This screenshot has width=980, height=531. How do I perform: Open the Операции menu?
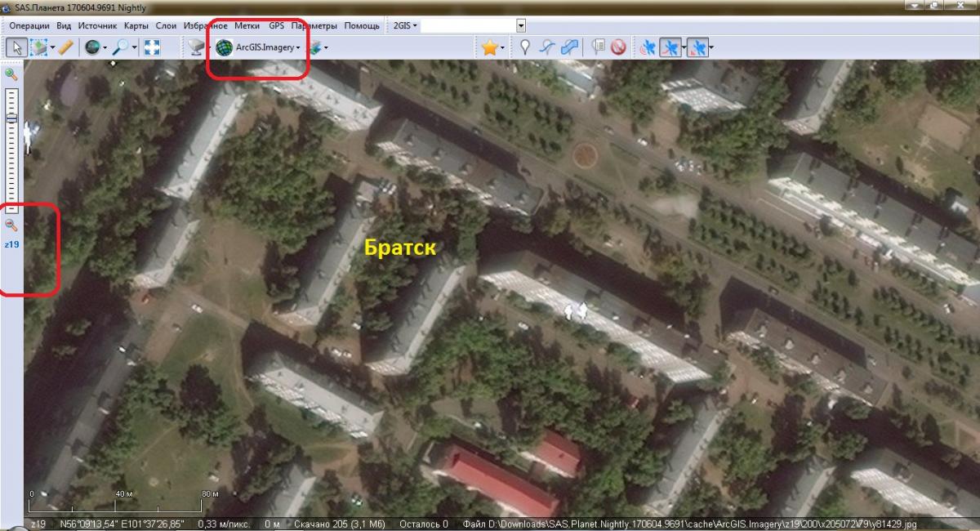[x=29, y=25]
